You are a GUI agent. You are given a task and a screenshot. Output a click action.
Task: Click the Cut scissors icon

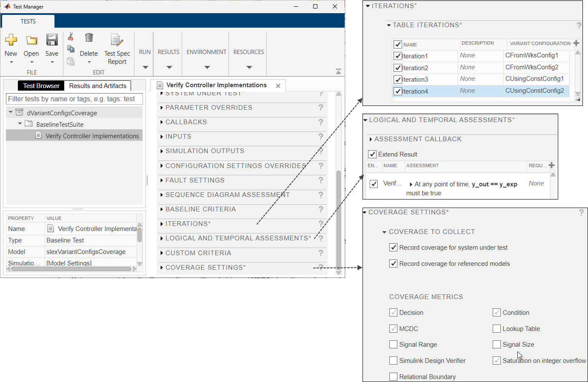[71, 37]
